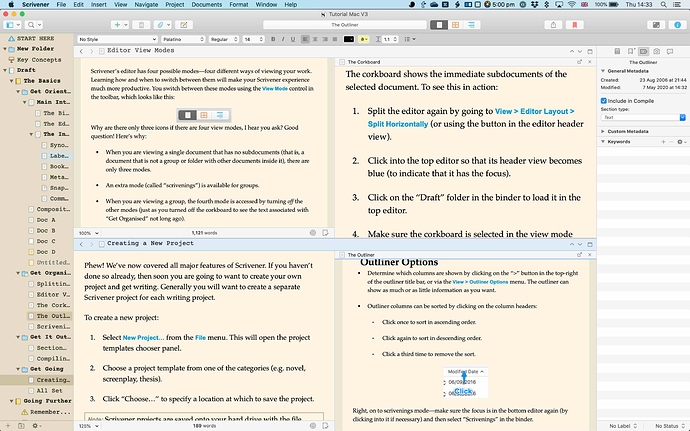
Task: Click the paperclip Insert toolbar icon
Action: tap(162, 25)
